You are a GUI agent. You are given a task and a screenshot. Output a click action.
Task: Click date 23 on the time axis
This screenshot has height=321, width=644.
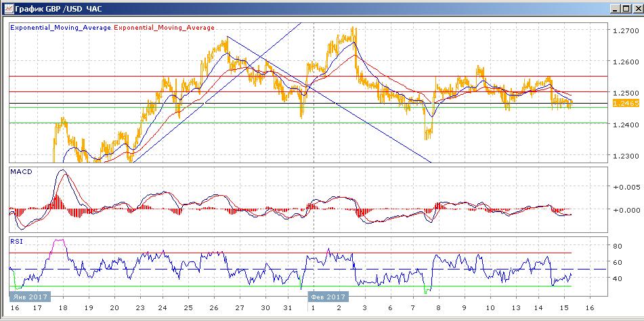tap(137, 307)
